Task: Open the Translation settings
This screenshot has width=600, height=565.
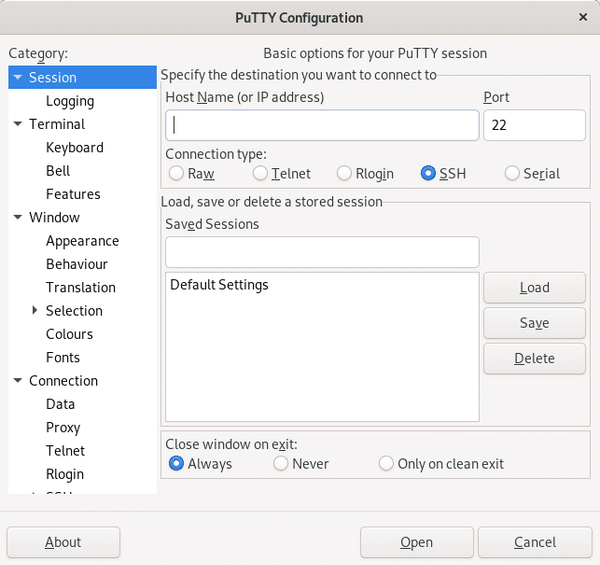Action: (x=81, y=288)
